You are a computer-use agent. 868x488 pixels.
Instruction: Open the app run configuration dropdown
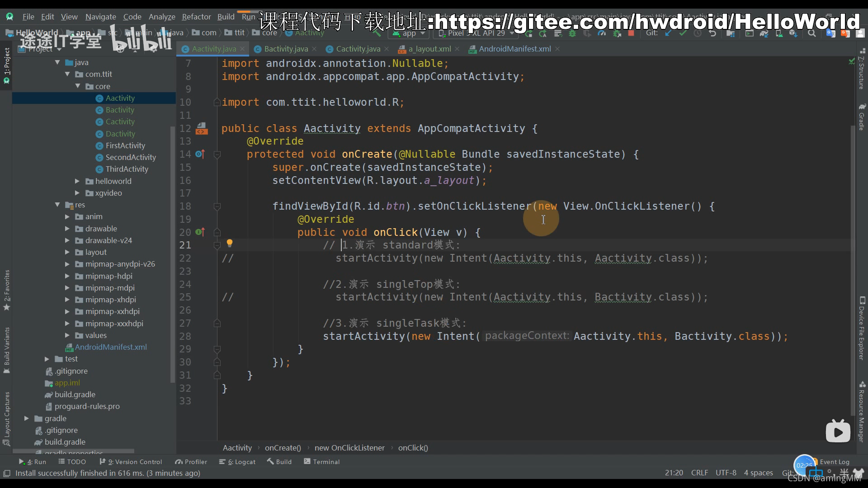pos(409,33)
